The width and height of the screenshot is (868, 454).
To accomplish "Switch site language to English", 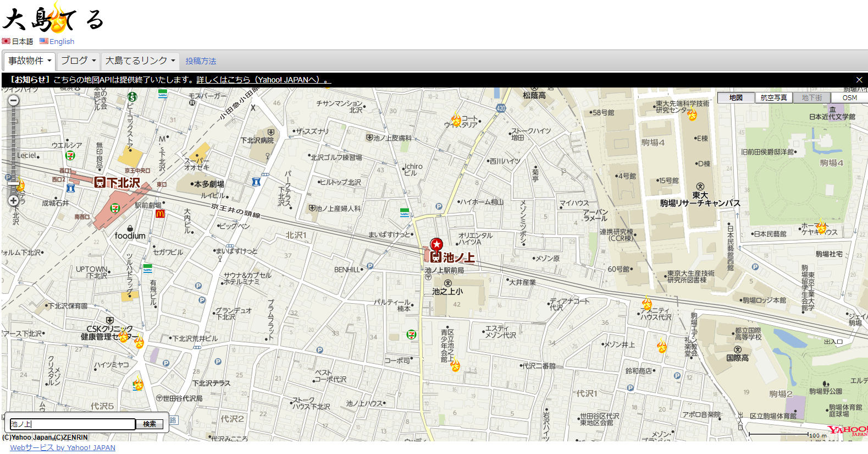I will click(57, 41).
